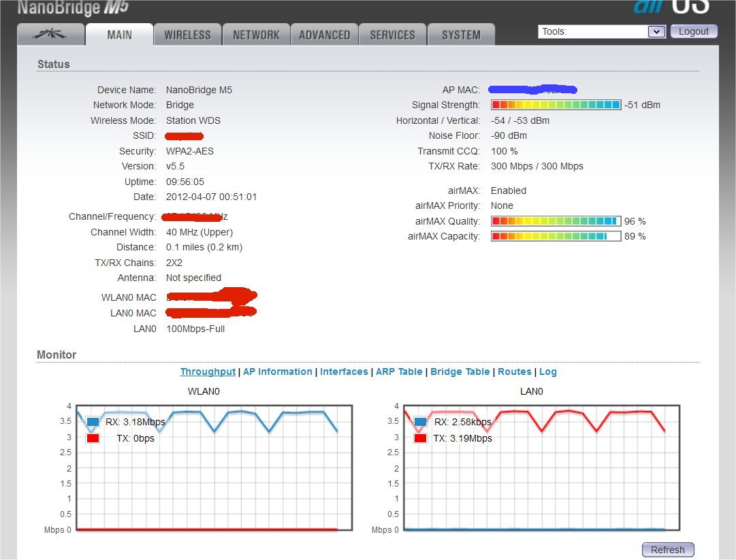Click the LAN0 throughput graph title
The width and height of the screenshot is (736, 560).
pyautogui.click(x=531, y=391)
